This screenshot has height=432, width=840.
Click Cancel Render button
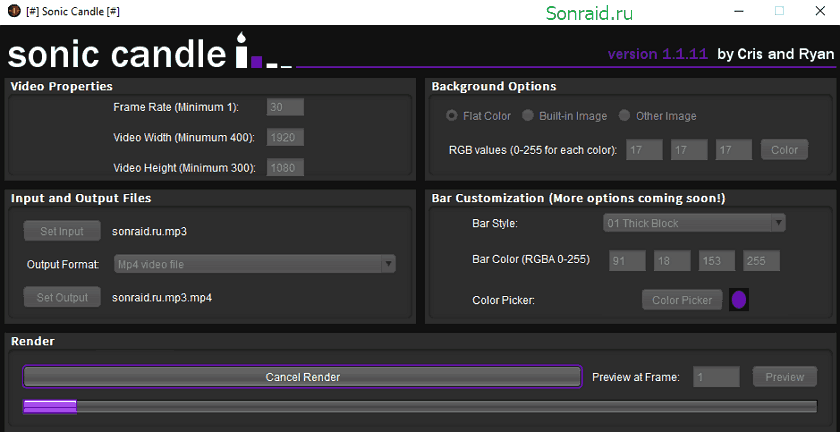point(303,377)
